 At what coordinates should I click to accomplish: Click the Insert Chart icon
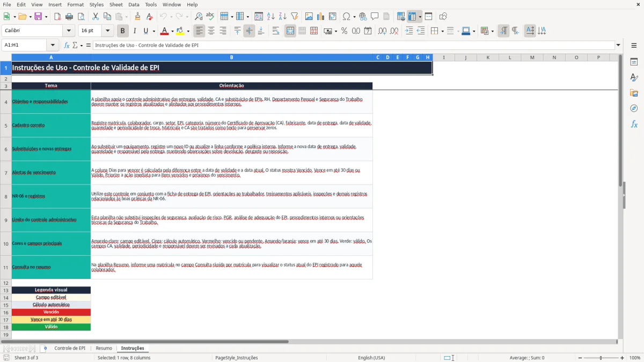click(321, 17)
